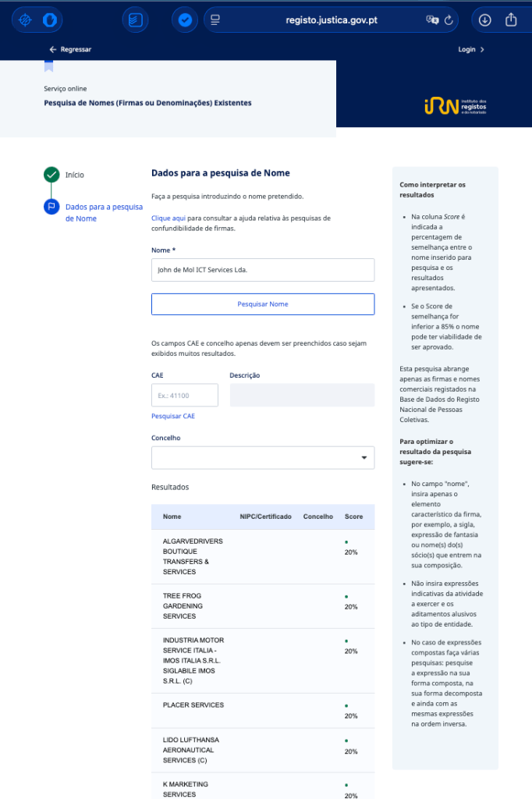Open the Pesquisar CAE link
This screenshot has height=799, width=532.
(173, 416)
